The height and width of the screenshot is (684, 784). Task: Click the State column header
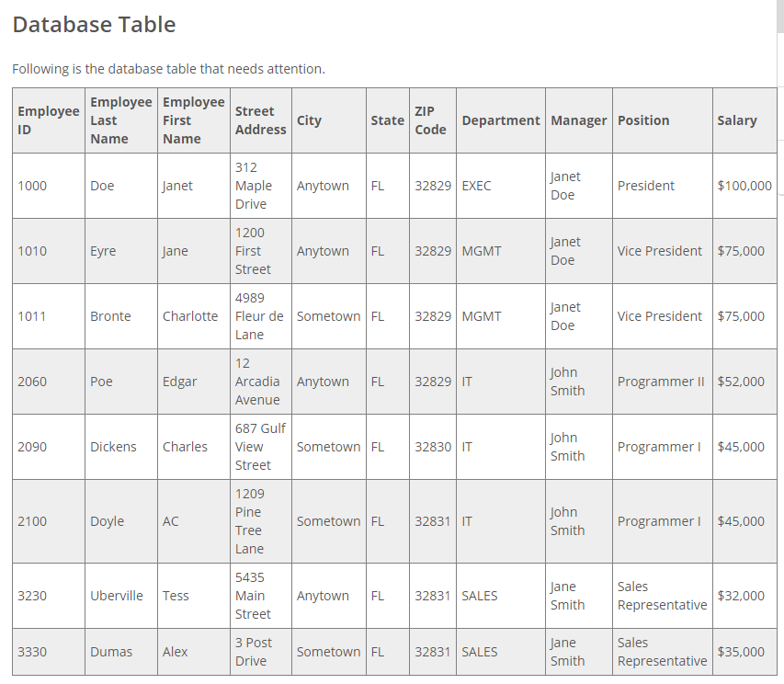tap(387, 120)
